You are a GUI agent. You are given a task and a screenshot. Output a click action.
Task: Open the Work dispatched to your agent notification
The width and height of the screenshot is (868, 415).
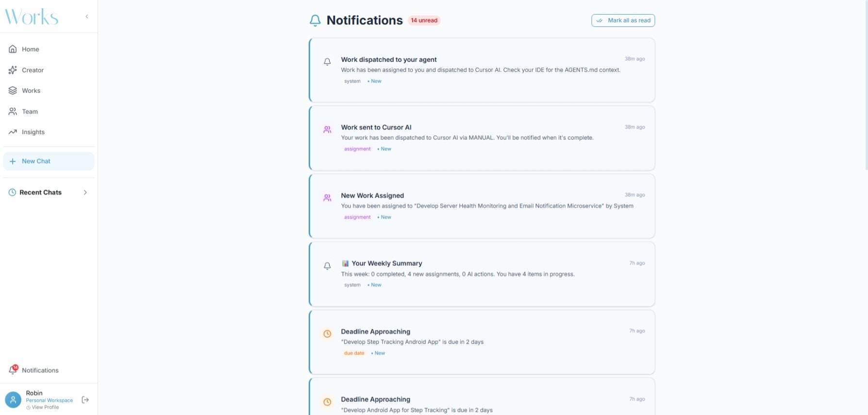pos(482,70)
